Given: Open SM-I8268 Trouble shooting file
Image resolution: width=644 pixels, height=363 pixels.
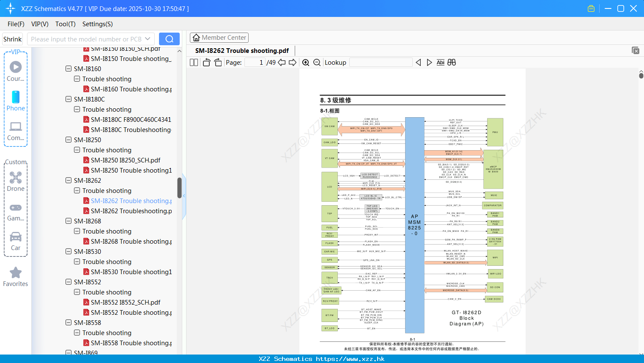Looking at the screenshot, I should tap(132, 242).
